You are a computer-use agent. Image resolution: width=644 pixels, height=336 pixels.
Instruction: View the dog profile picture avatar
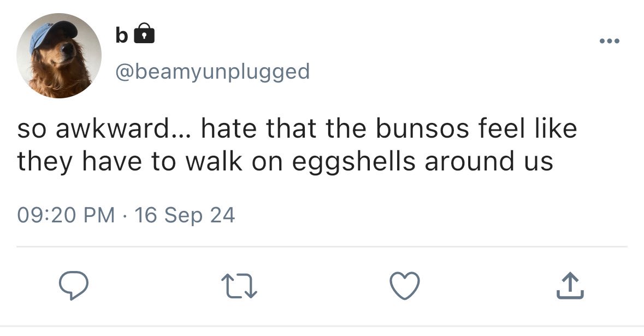pyautogui.click(x=59, y=55)
